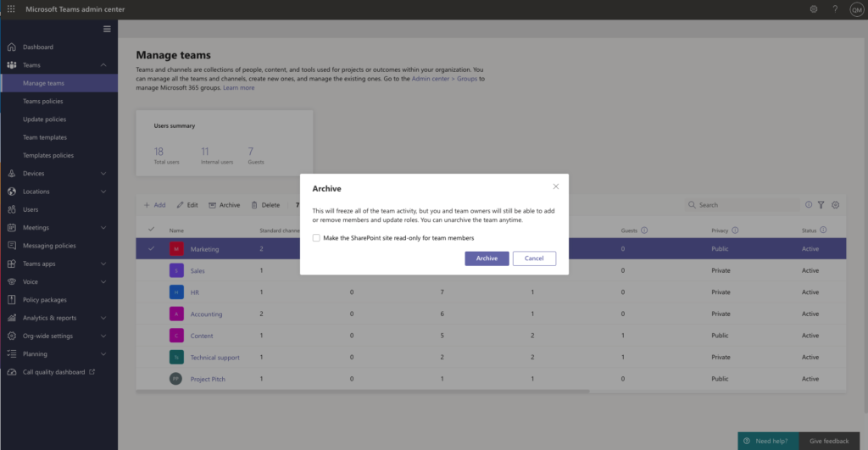Open the QM account avatar
868x450 pixels.
pos(856,9)
